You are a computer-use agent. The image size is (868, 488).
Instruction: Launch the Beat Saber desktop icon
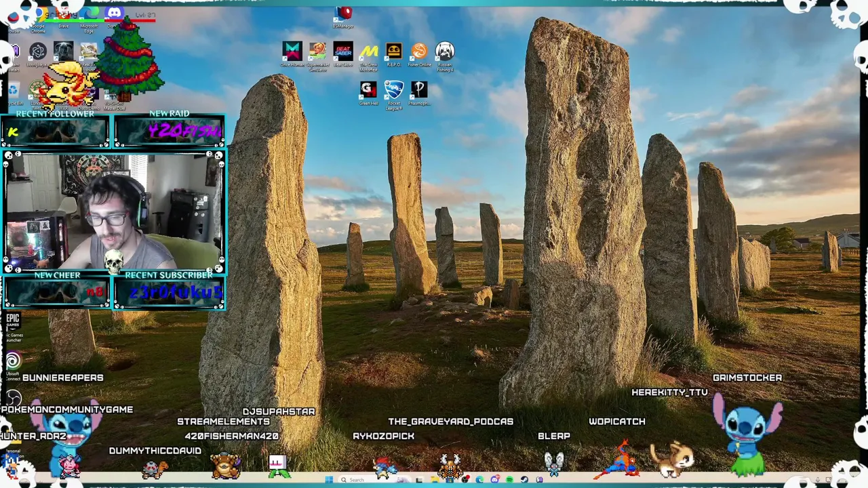pos(343,53)
